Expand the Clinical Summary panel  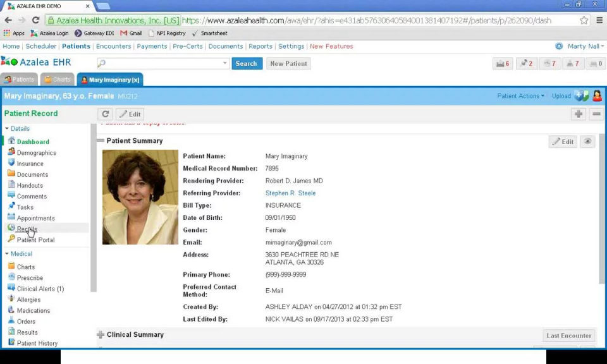(x=101, y=334)
